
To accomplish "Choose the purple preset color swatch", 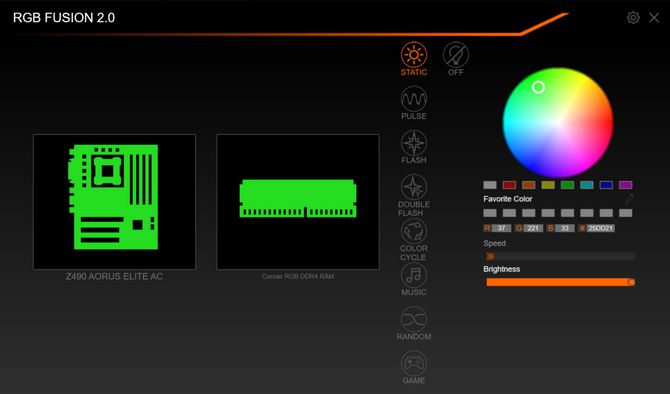I will [x=626, y=185].
